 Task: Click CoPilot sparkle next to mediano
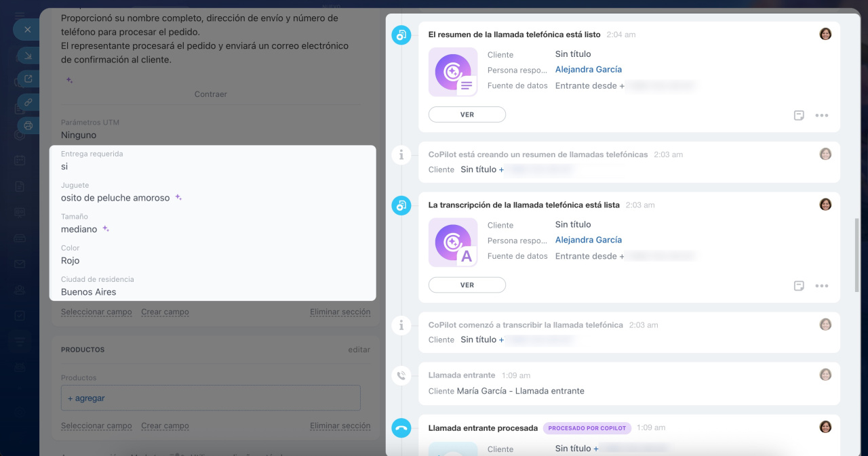click(x=106, y=229)
